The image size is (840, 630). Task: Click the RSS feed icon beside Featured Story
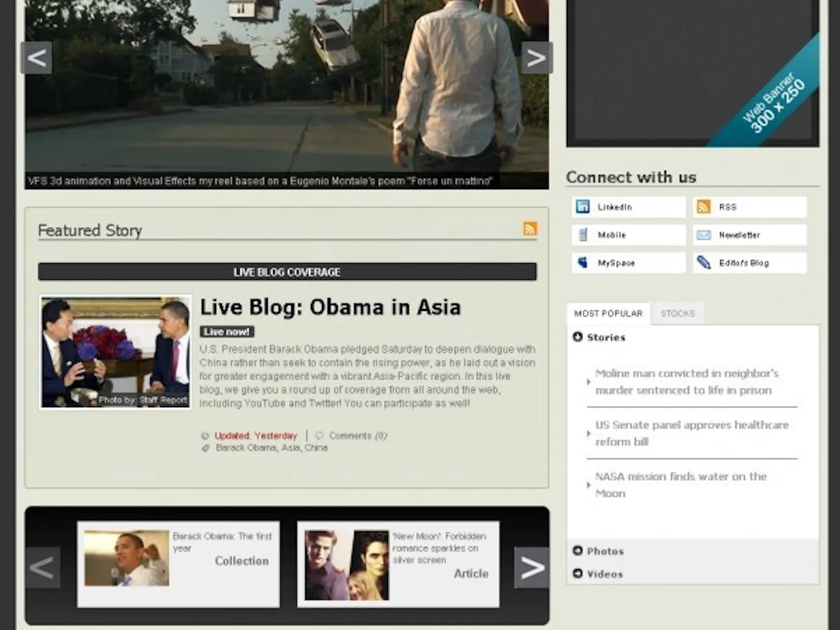tap(530, 229)
